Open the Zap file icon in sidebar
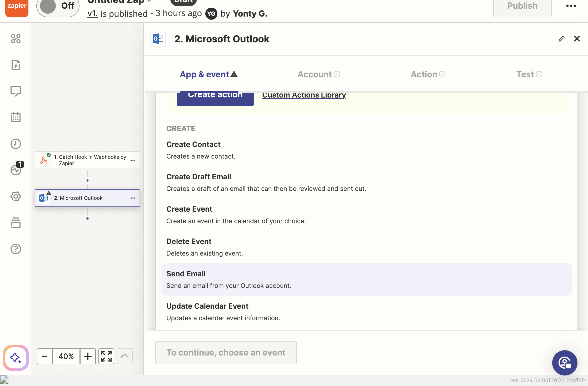Image resolution: width=588 pixels, height=386 pixels. pyautogui.click(x=16, y=65)
